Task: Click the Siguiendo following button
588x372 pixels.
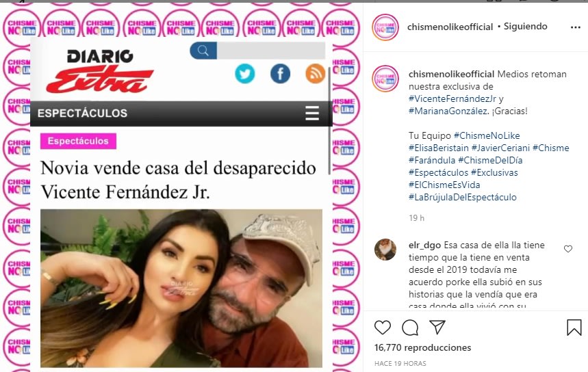Action: (525, 27)
